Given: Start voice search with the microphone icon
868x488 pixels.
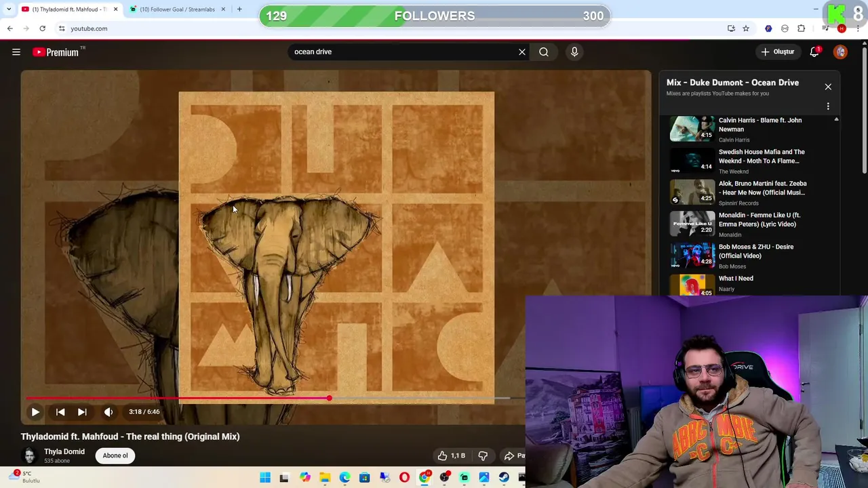Looking at the screenshot, I should (574, 52).
